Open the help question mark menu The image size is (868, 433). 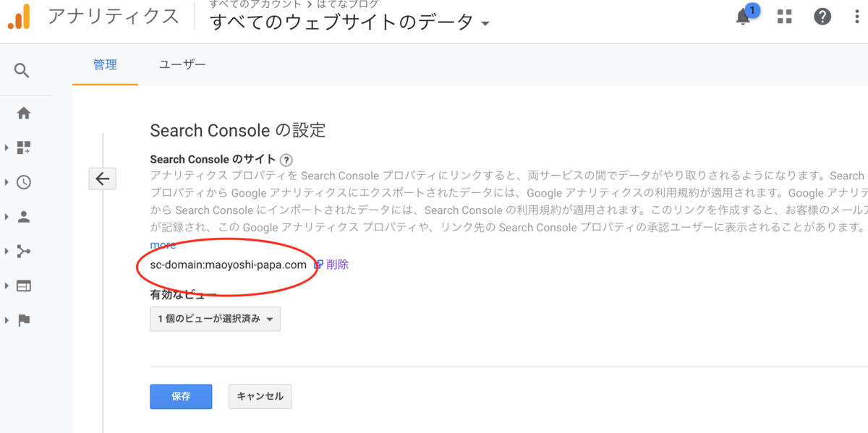tap(822, 17)
